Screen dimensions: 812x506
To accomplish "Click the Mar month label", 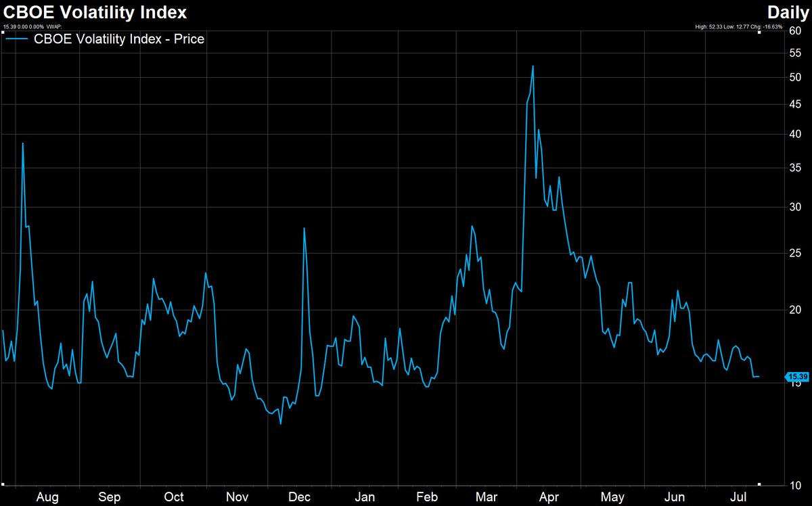I will click(x=487, y=497).
